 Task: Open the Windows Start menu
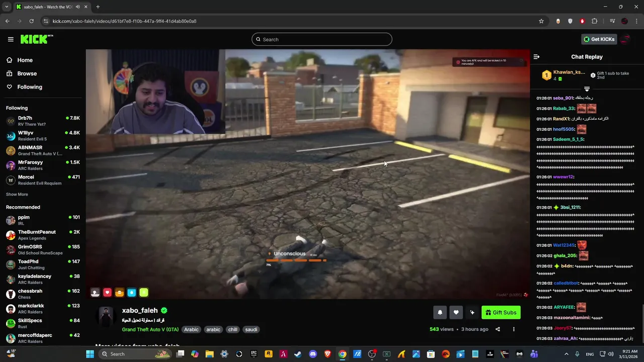(x=90, y=354)
